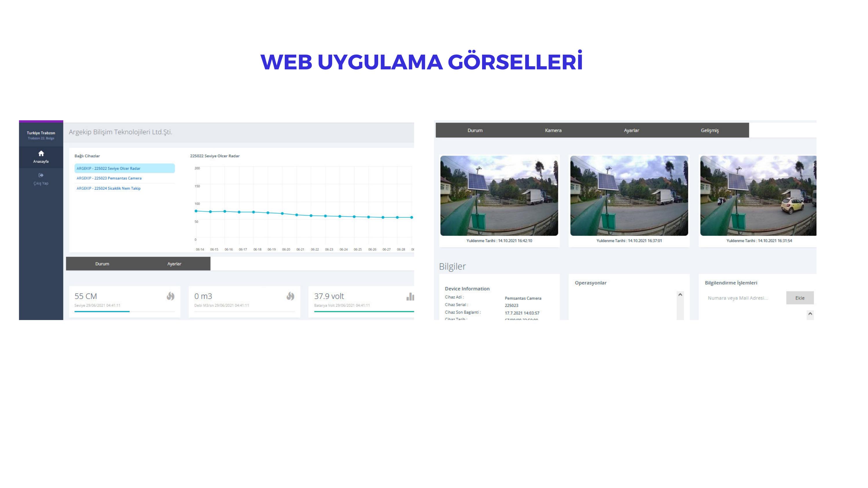This screenshot has width=868, height=488.
Task: Click the 55 CM Seviye progress bar
Action: click(x=125, y=312)
